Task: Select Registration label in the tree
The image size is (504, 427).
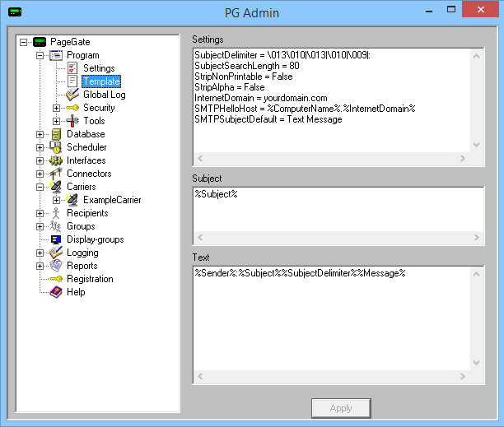Action: coord(90,279)
